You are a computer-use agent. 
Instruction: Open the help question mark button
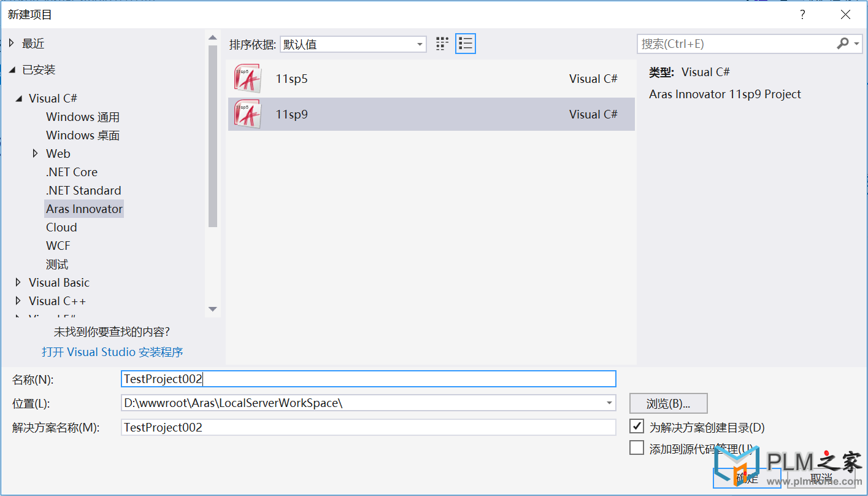(x=802, y=15)
